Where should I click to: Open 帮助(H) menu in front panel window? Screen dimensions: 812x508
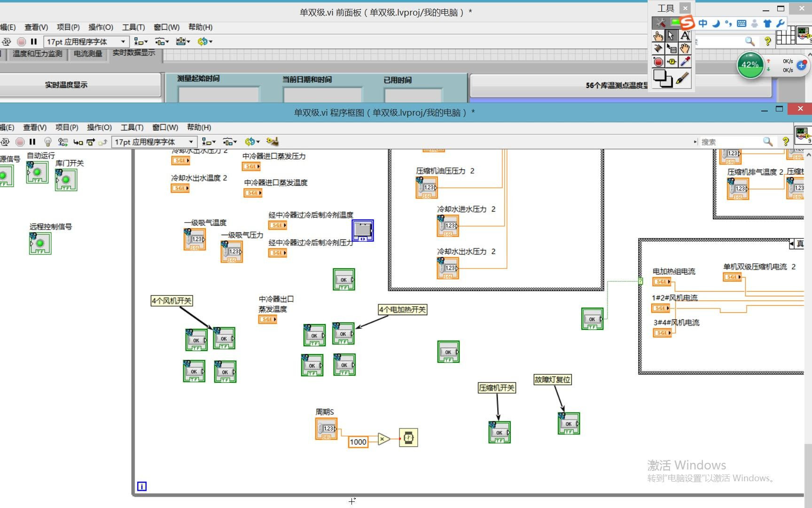[x=200, y=27]
